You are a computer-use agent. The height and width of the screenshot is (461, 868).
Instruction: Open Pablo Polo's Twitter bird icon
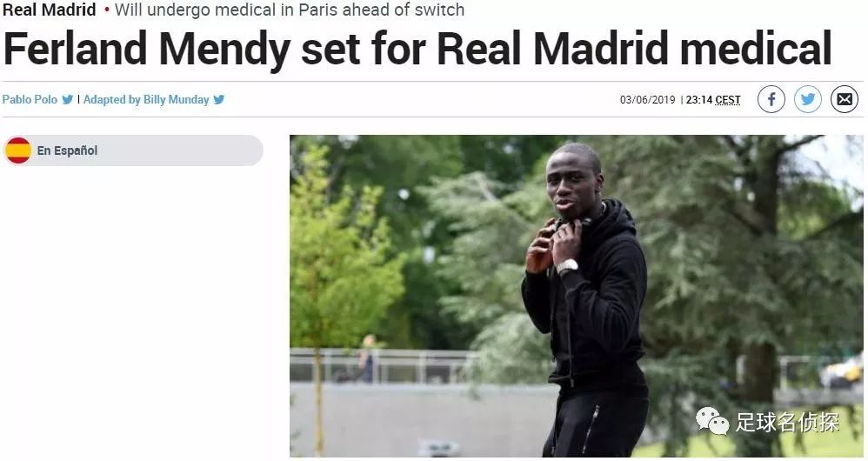tap(68, 100)
